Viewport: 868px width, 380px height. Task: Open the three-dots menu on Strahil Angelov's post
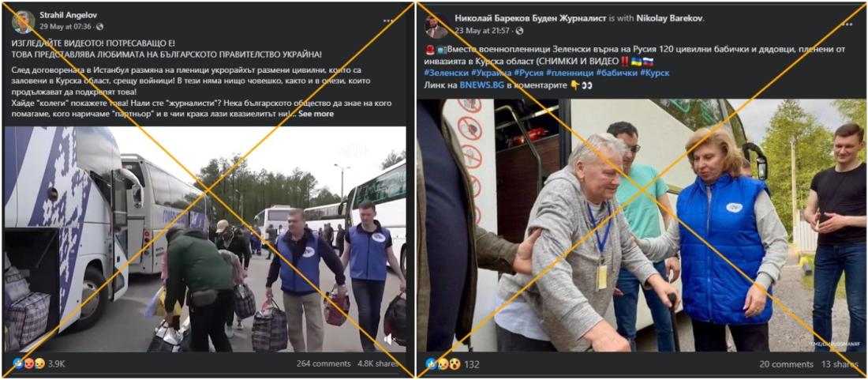[388, 21]
